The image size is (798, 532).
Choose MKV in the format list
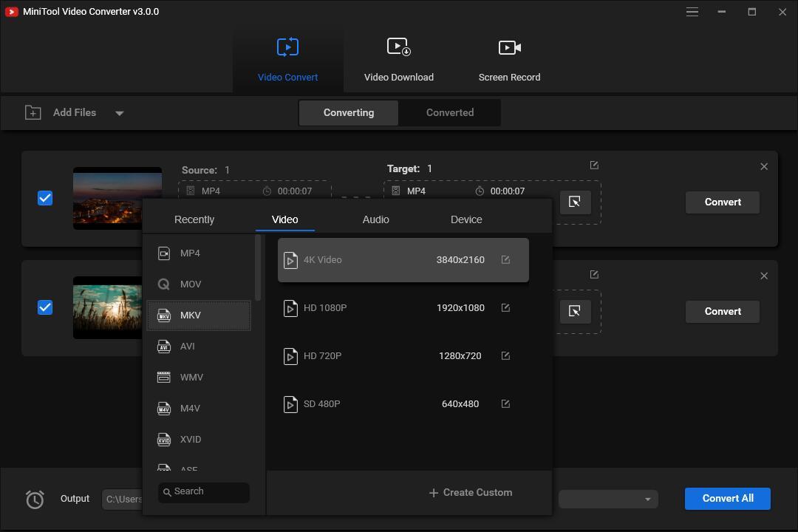(199, 315)
